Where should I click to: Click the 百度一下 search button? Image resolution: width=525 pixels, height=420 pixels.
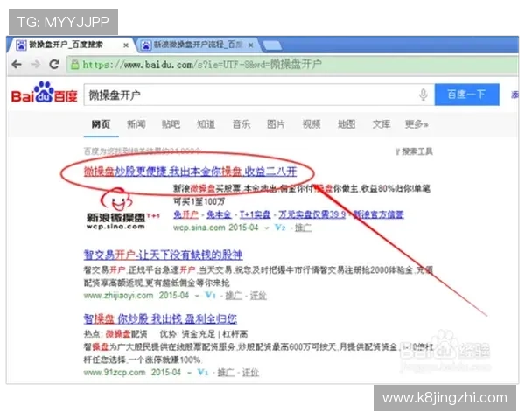pos(466,94)
